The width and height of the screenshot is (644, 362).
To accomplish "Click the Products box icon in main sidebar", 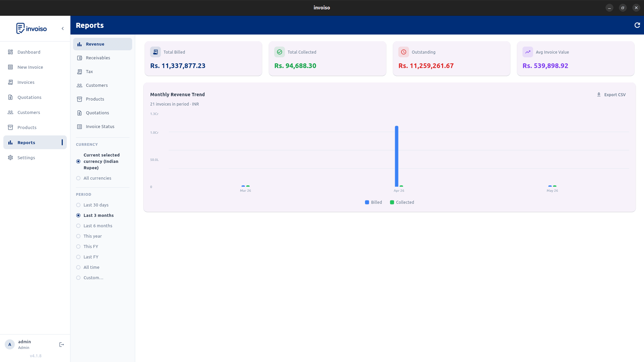I will click(x=10, y=127).
